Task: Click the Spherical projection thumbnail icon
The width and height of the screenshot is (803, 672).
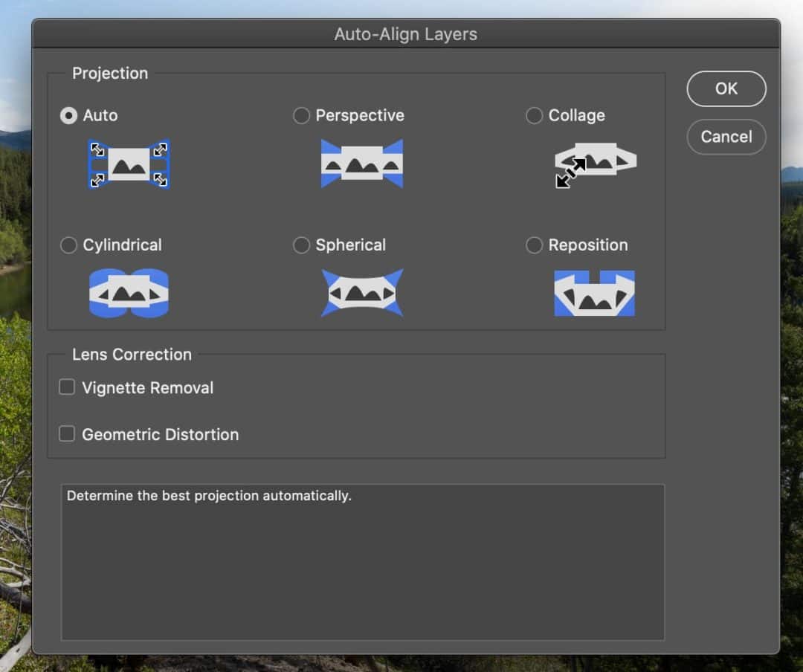Action: (362, 292)
